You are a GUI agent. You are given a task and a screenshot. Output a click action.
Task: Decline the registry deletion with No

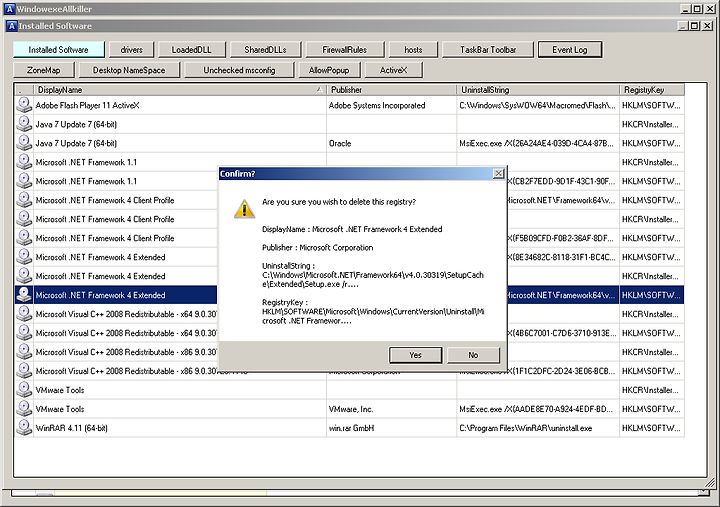[x=473, y=355]
